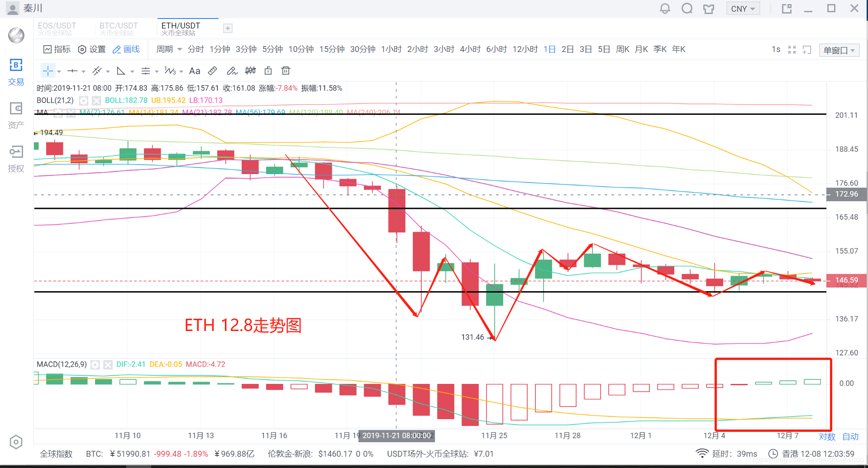Toggle 对数 logarithmic scale
This screenshot has width=868, height=468.
[x=827, y=437]
